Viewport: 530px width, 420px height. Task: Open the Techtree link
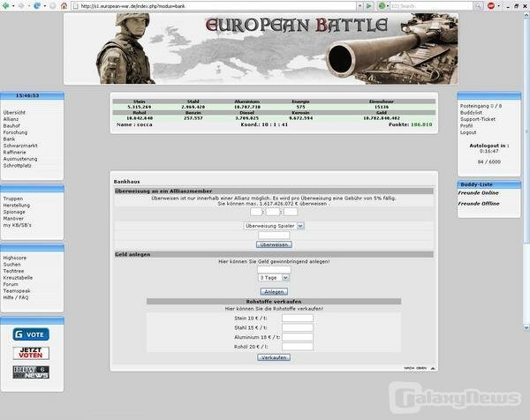pos(13,271)
